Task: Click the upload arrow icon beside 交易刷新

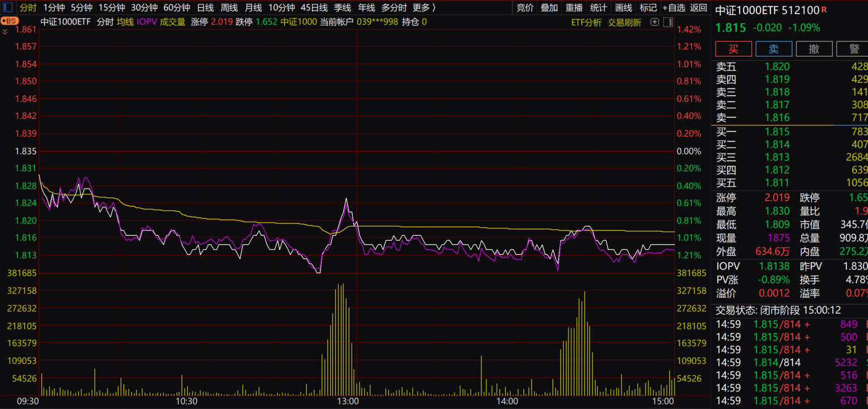Action: tap(655, 22)
